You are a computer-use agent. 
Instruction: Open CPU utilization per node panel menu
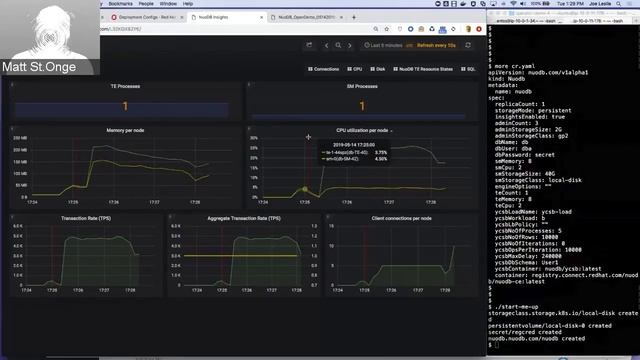362,130
